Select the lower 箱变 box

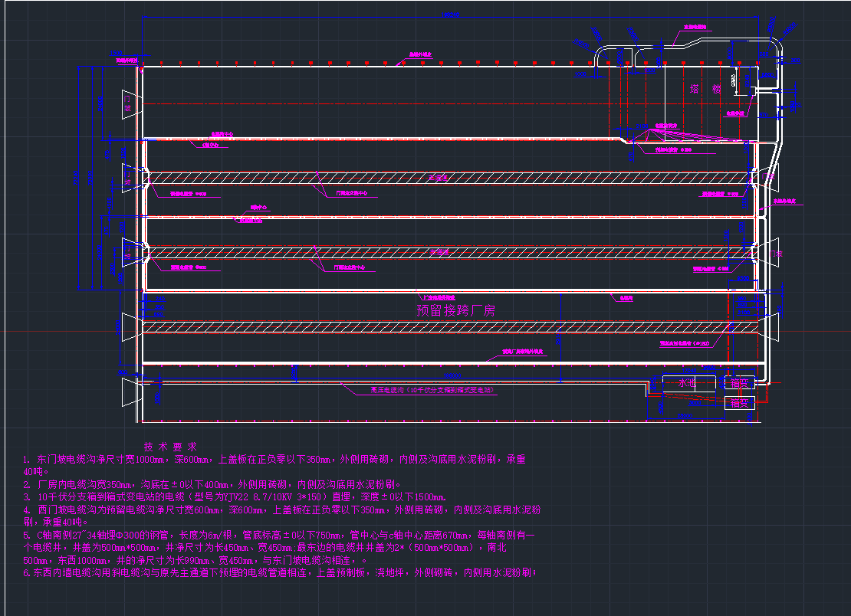tap(739, 402)
